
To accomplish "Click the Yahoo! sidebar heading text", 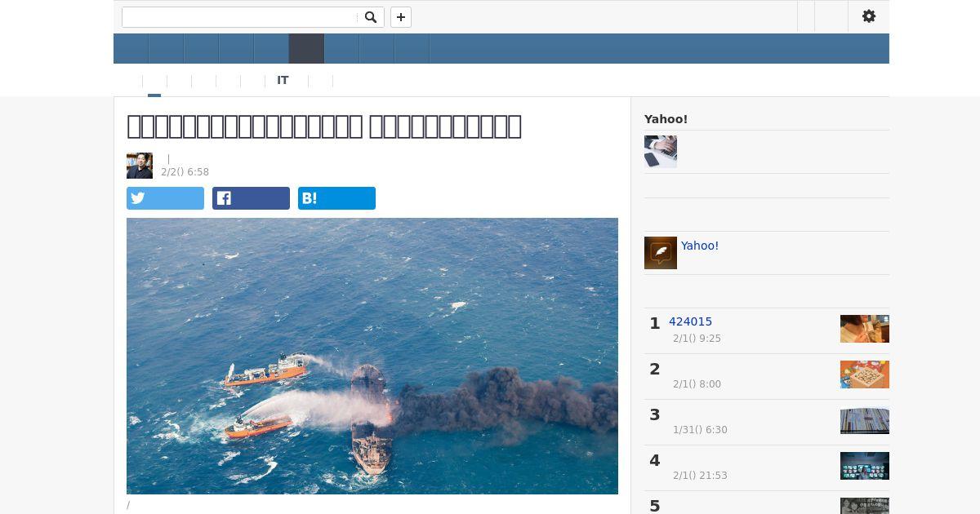I will click(x=666, y=119).
